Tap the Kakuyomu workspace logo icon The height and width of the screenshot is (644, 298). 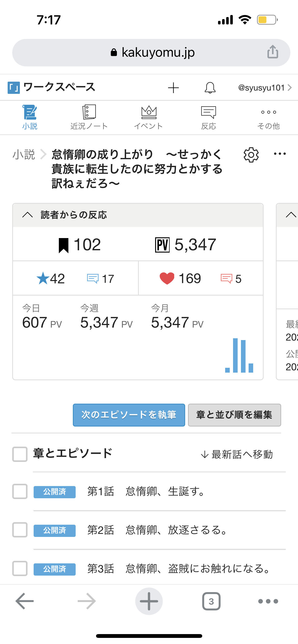(x=14, y=88)
